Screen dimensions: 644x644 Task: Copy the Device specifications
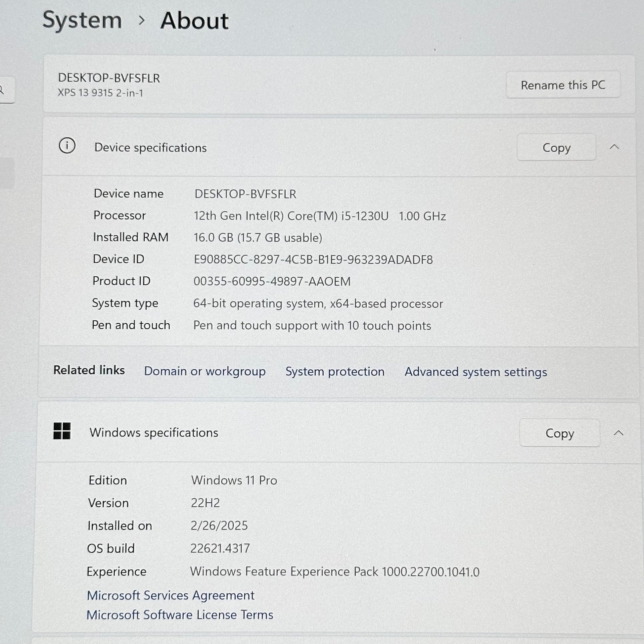556,148
